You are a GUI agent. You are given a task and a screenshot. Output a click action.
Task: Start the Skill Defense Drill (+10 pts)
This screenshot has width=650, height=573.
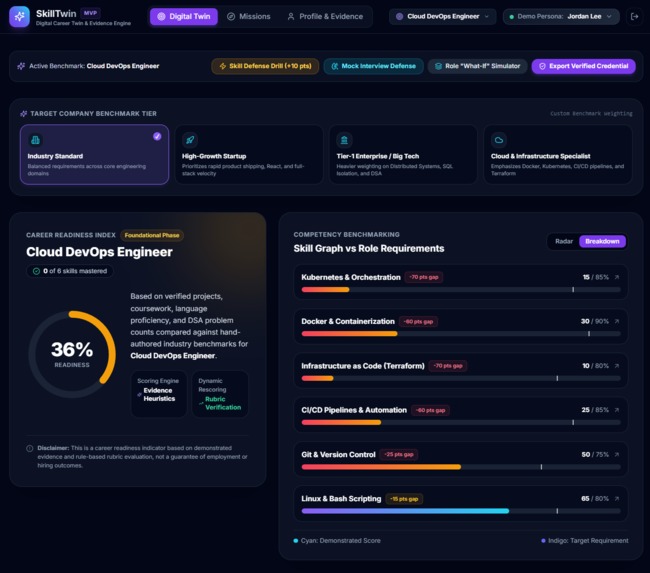click(265, 66)
